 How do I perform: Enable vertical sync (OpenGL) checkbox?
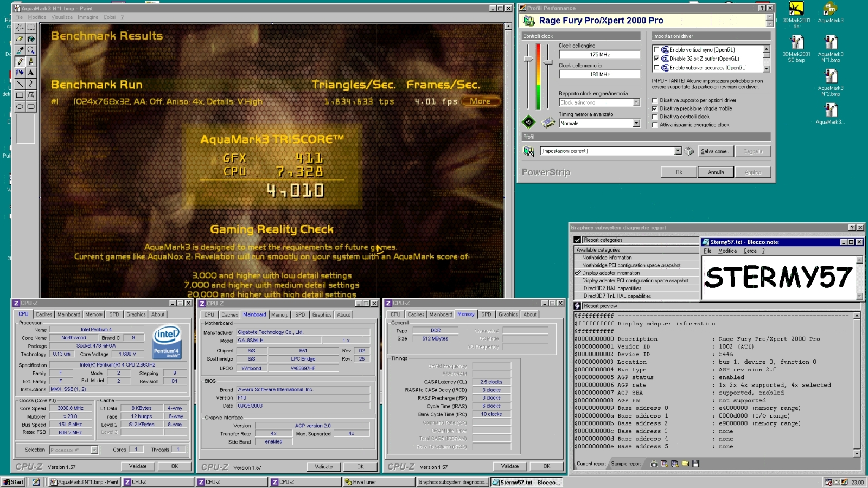(x=656, y=49)
